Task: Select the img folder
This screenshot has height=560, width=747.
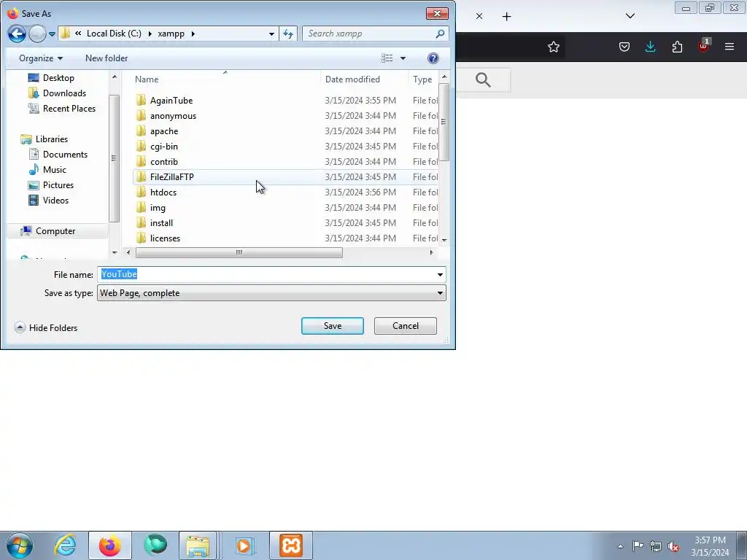Action: tap(285, 208)
